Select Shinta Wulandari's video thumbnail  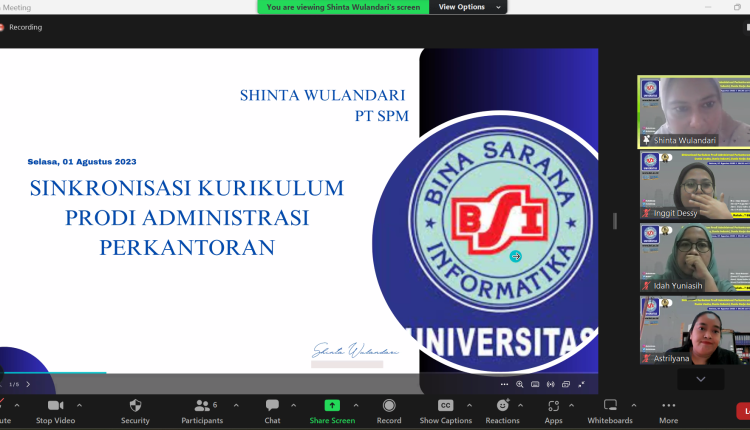(694, 112)
